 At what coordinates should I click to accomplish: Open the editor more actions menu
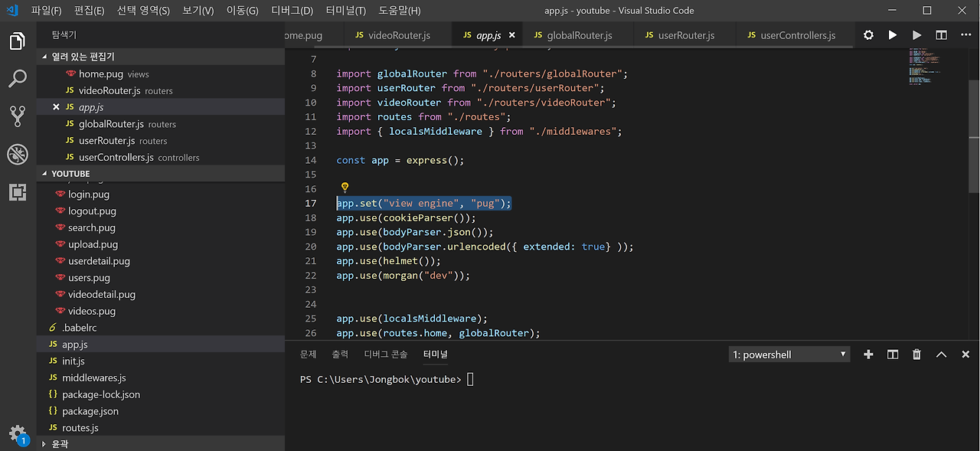[965, 35]
